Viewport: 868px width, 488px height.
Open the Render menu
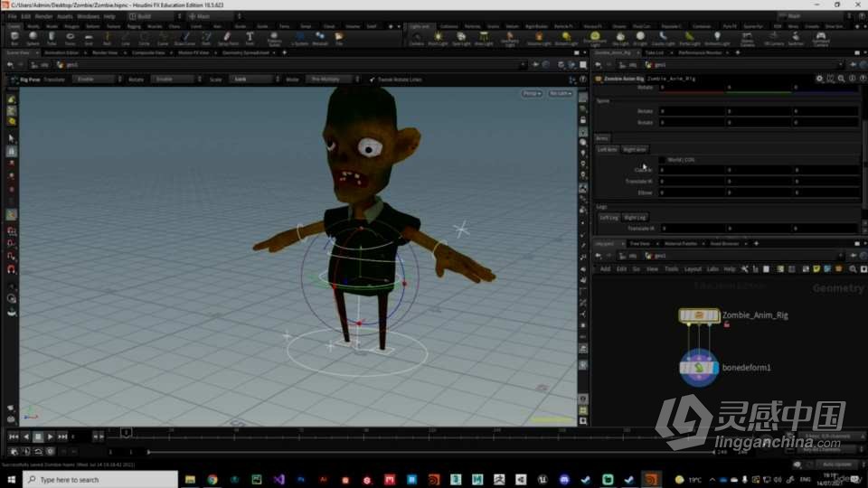43,16
